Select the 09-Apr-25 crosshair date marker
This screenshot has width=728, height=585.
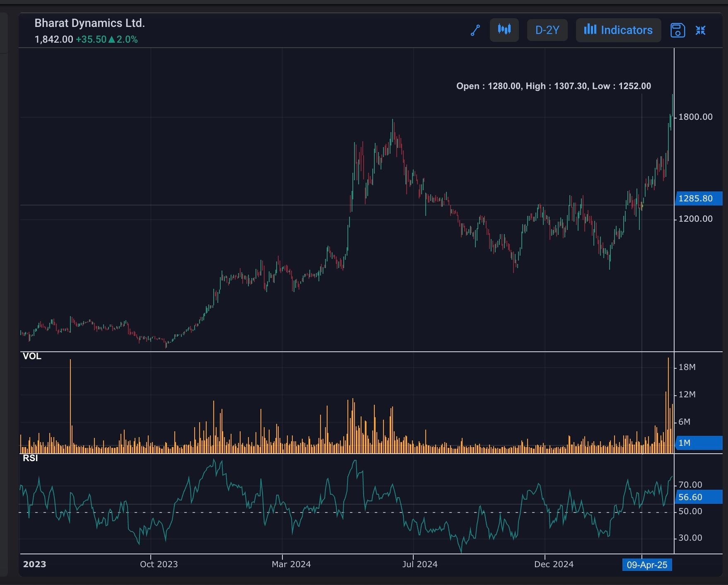click(647, 565)
